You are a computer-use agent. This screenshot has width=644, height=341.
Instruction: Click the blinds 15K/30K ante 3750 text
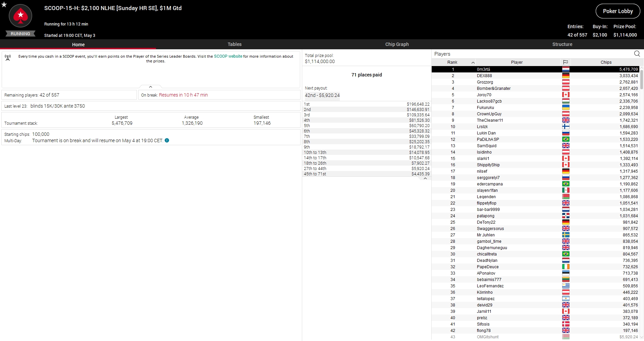coord(58,106)
